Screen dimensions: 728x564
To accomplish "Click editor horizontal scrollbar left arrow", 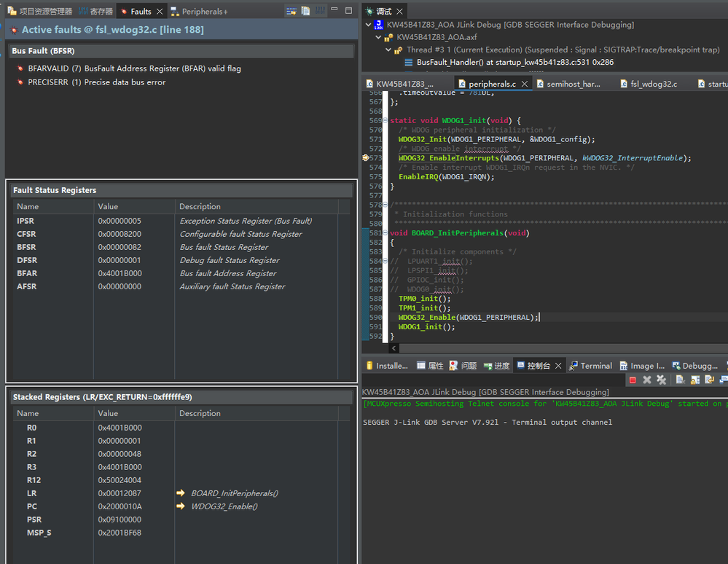I will coord(395,348).
